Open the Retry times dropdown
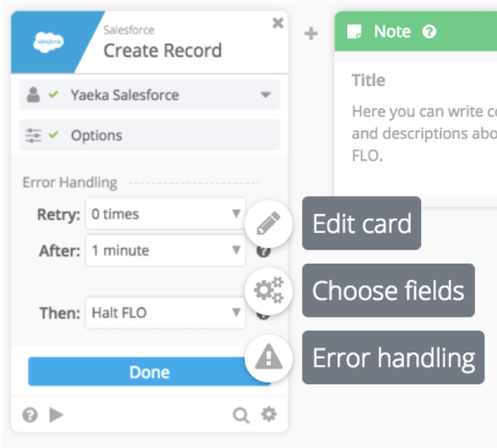Screen dimensions: 497x448 click(165, 214)
